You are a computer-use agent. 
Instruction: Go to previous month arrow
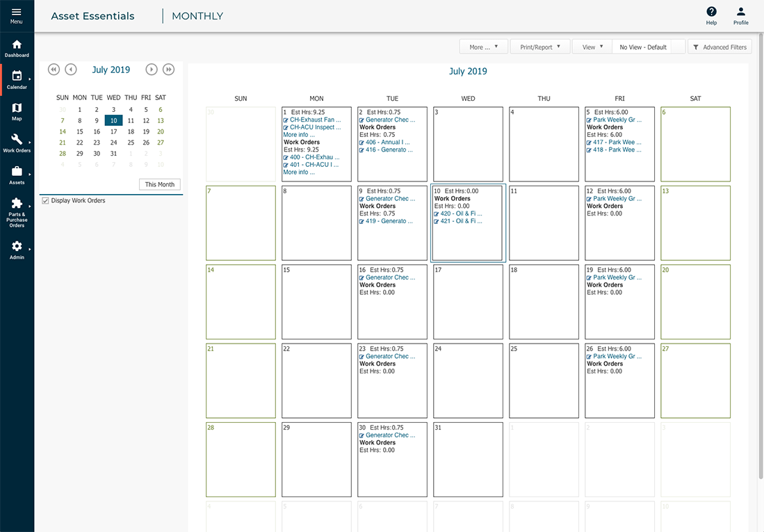71,70
